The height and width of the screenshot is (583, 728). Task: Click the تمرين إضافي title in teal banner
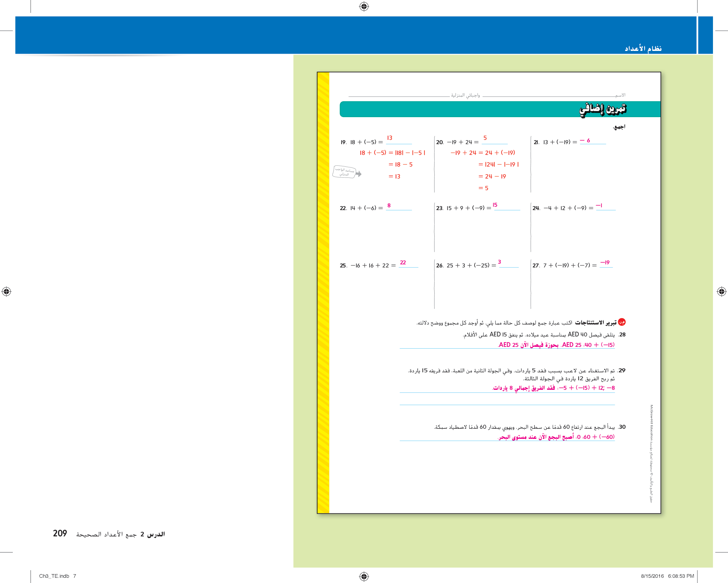603,109
